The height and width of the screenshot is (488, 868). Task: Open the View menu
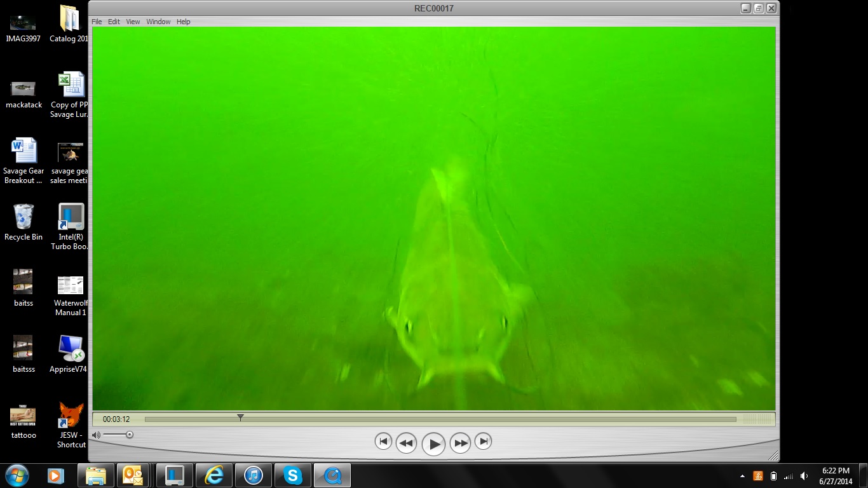(x=133, y=22)
